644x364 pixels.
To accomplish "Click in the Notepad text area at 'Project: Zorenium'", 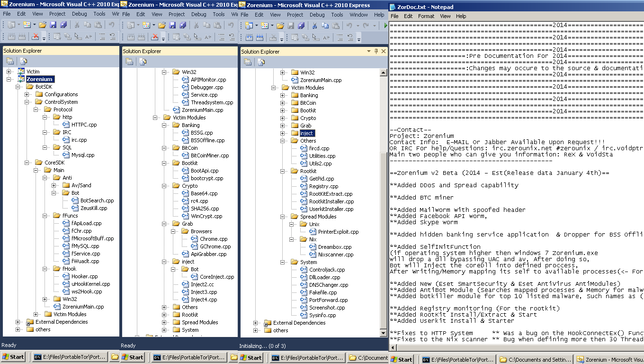I will pos(421,136).
